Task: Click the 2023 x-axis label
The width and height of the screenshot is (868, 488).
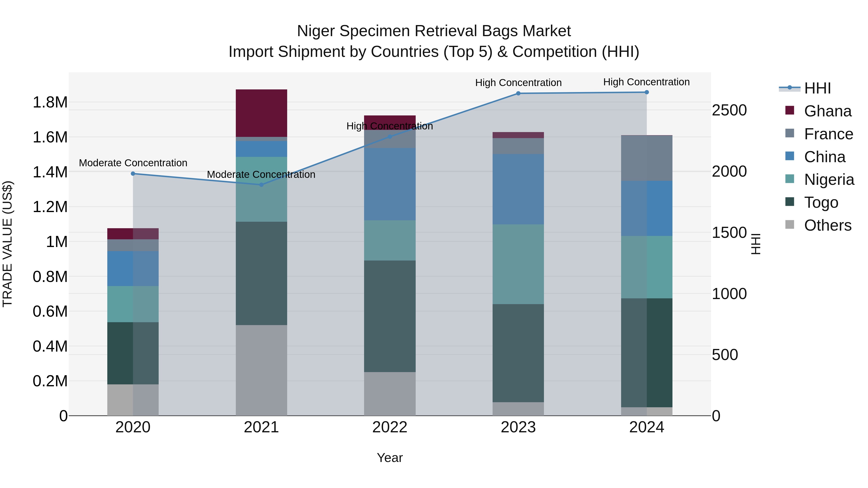Action: (518, 427)
